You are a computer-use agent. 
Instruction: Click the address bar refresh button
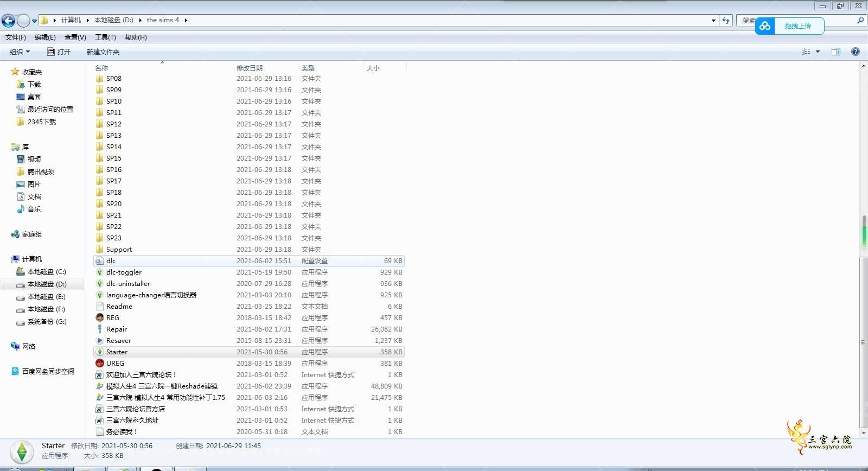click(726, 20)
